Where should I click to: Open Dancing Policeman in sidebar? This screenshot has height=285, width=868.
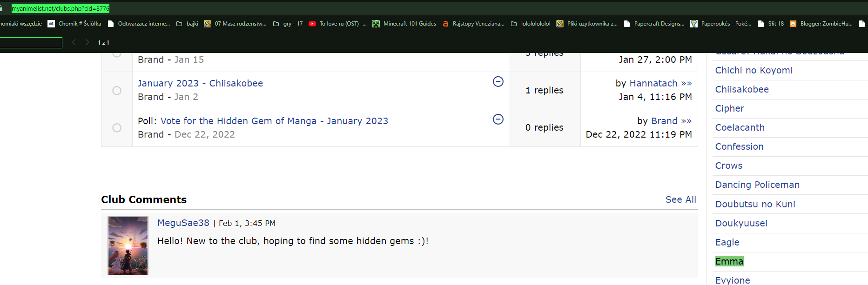[x=757, y=185]
